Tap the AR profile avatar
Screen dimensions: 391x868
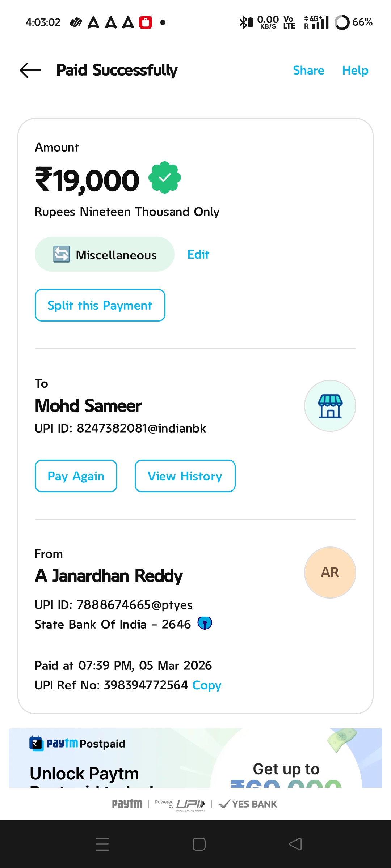[330, 573]
